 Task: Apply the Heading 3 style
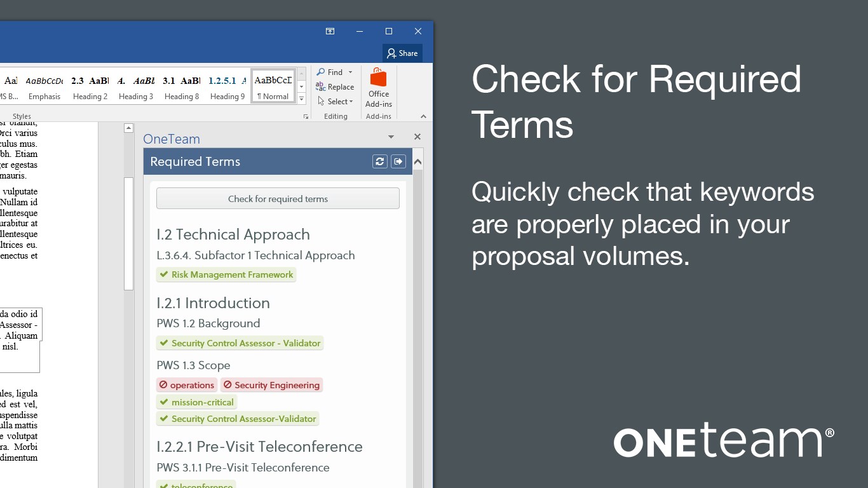pyautogui.click(x=136, y=86)
